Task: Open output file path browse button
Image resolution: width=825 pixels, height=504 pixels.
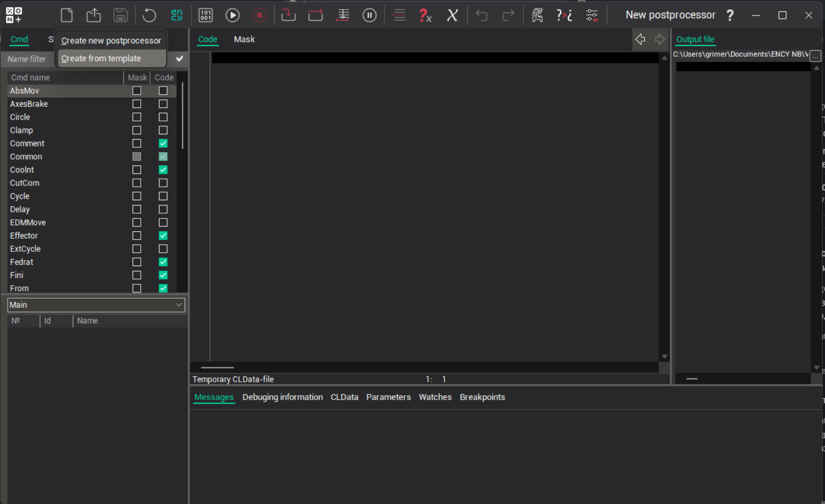Action: tap(815, 55)
